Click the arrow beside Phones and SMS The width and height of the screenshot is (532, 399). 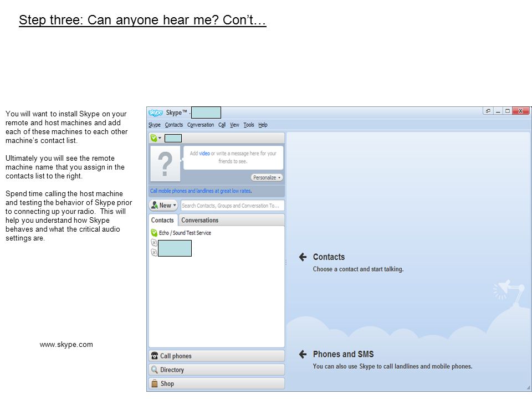point(303,355)
